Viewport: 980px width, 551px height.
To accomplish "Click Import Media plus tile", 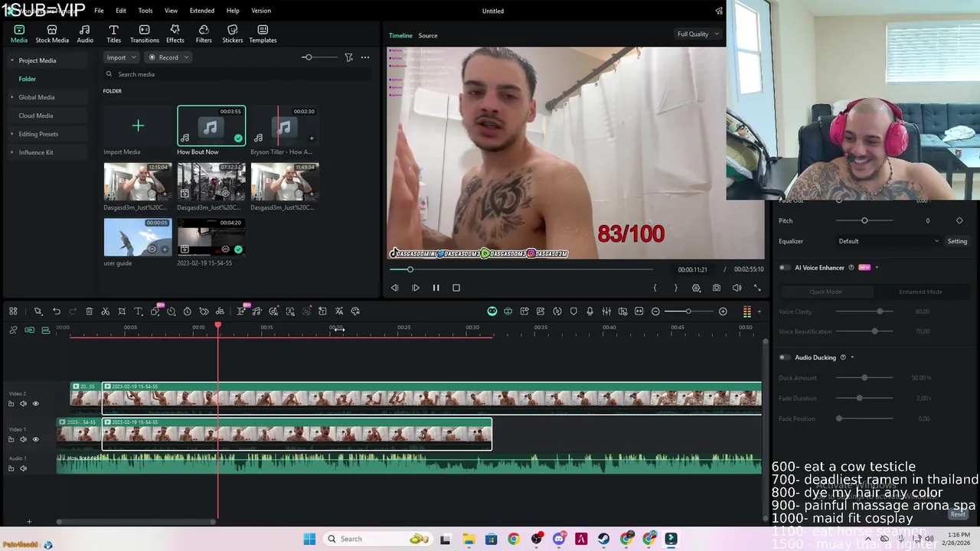I will (x=138, y=126).
